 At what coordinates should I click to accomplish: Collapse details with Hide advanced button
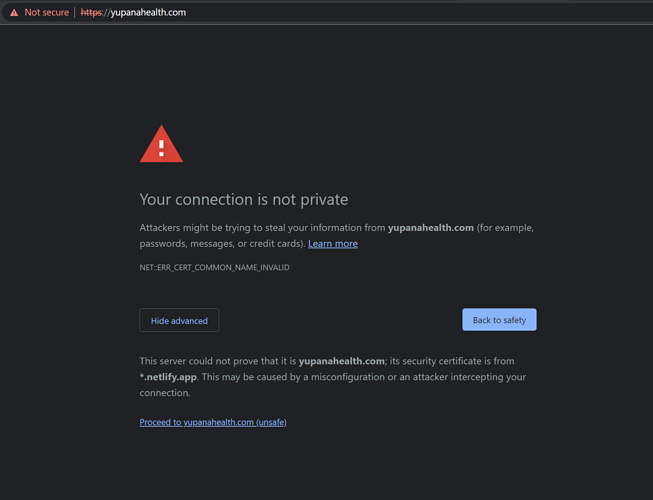(179, 320)
